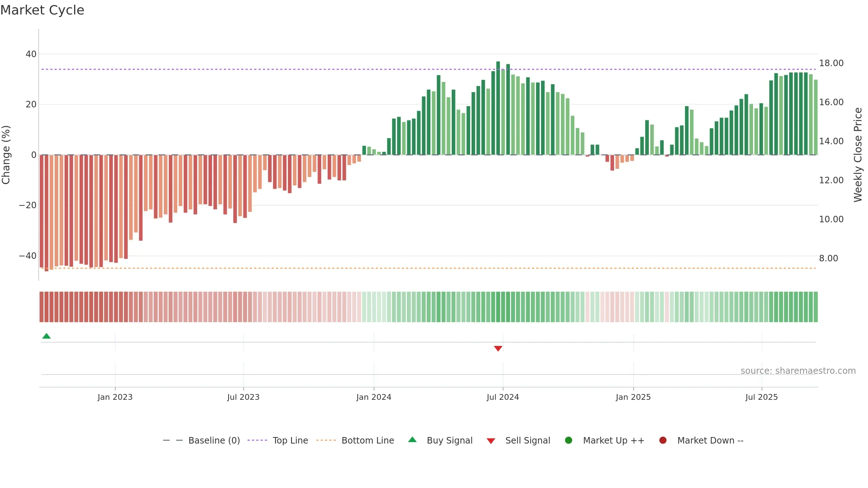Toggle the Buy Signal legend entry
The height and width of the screenshot is (488, 868).
[440, 440]
